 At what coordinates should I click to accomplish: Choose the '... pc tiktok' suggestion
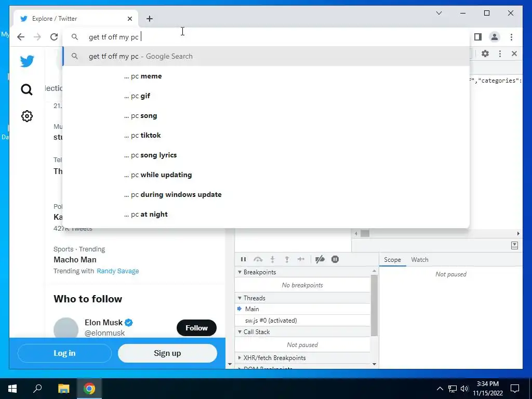[x=266, y=136]
